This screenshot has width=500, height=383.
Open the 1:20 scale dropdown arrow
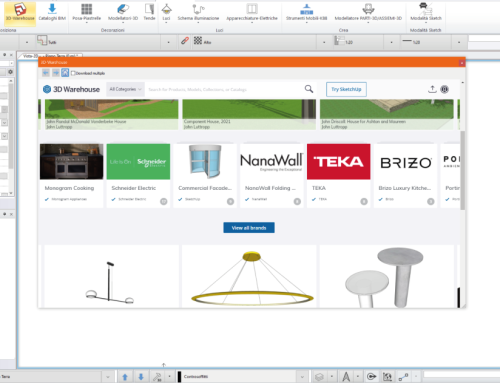pyautogui.click(x=391, y=42)
